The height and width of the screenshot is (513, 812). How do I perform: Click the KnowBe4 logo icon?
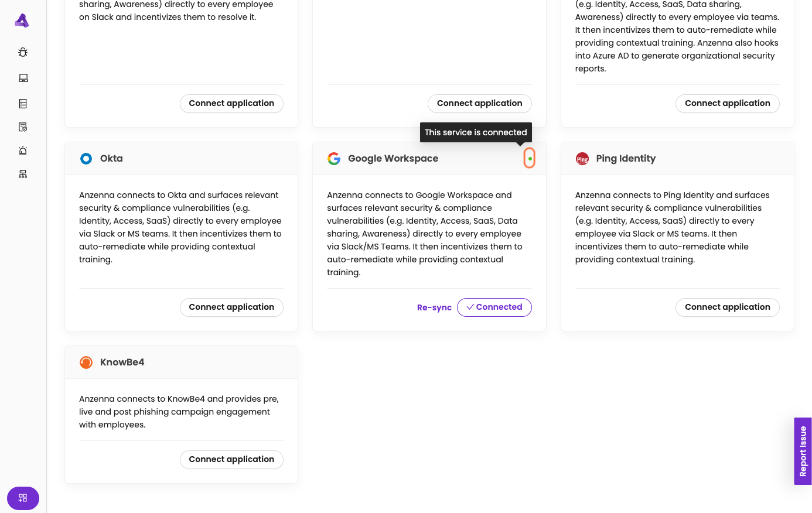click(x=86, y=362)
